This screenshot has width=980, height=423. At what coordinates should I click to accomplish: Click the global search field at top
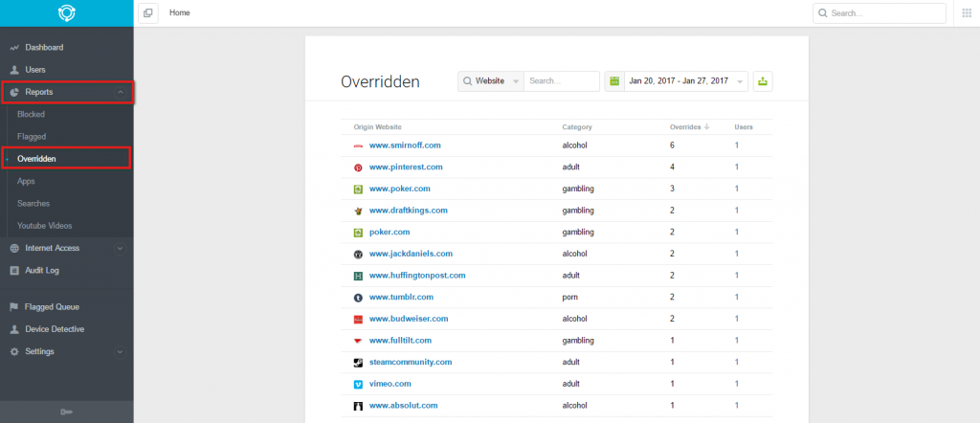(x=880, y=13)
